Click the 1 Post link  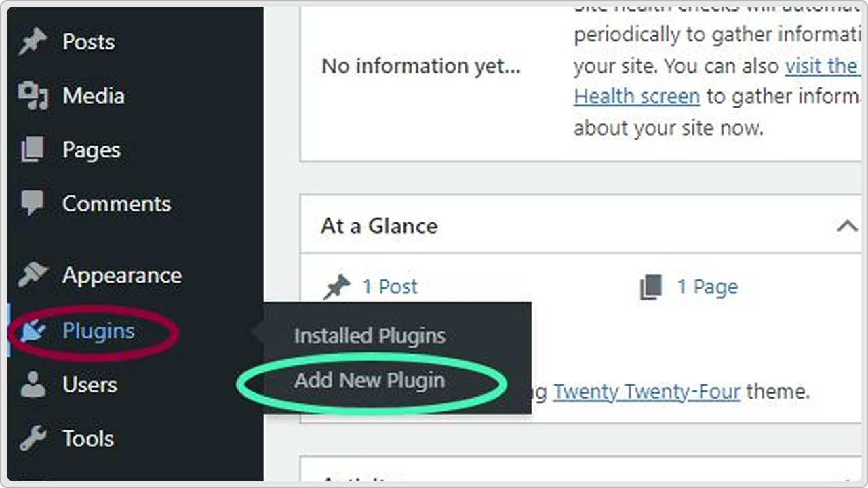390,286
